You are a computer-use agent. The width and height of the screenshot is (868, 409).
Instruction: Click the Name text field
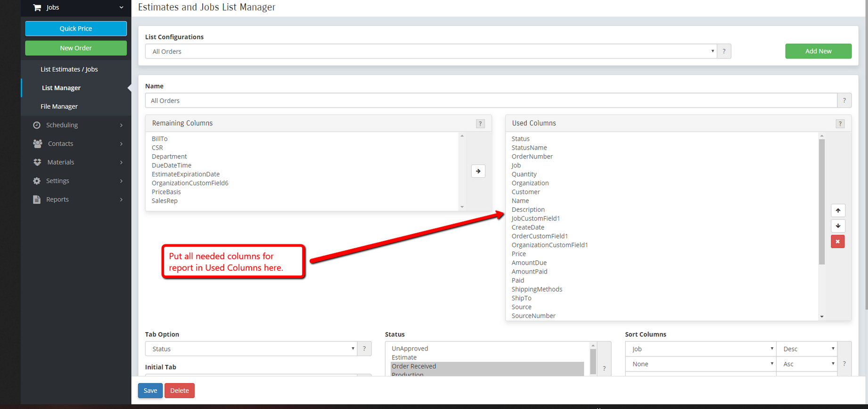click(x=491, y=100)
